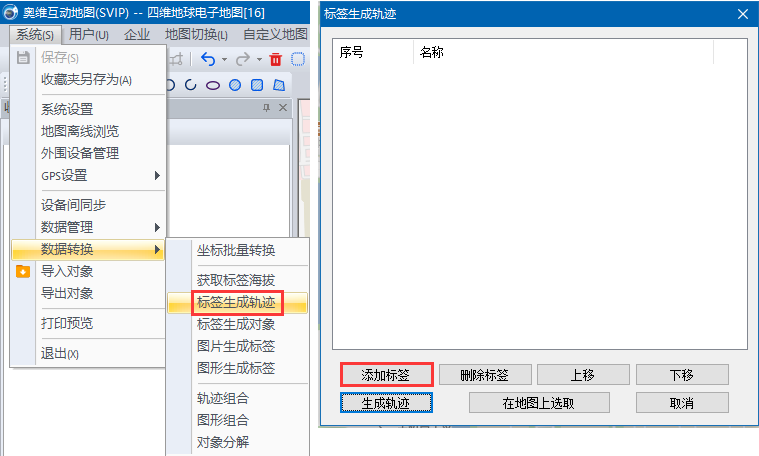
Task: Click the 取消 button in dialog
Action: 682,403
